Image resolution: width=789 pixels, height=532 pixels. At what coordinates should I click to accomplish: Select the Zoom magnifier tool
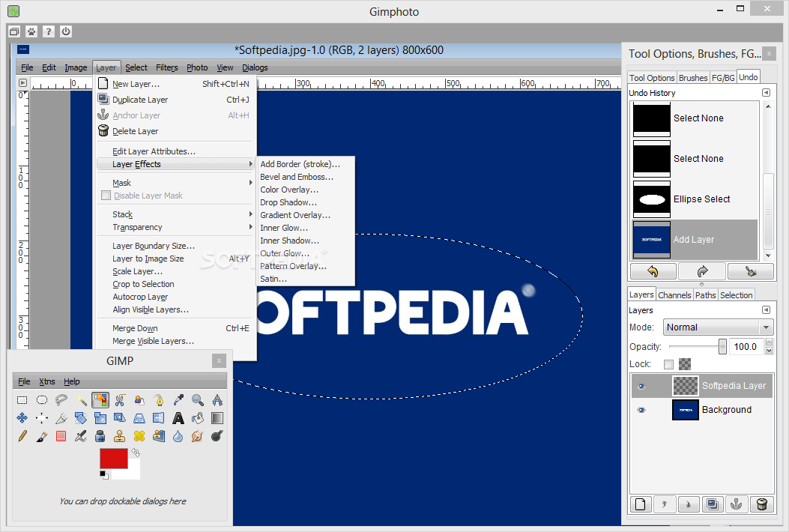pos(198,400)
